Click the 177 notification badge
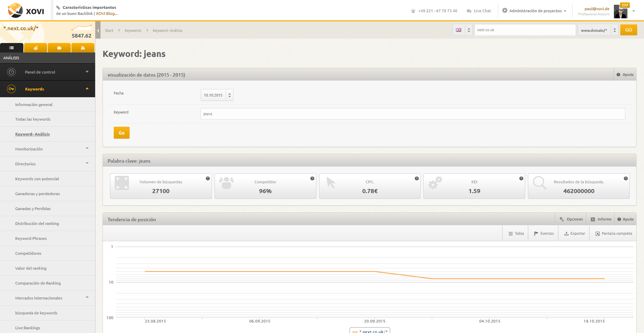Viewport: 644px width, 333px height. tap(625, 5)
